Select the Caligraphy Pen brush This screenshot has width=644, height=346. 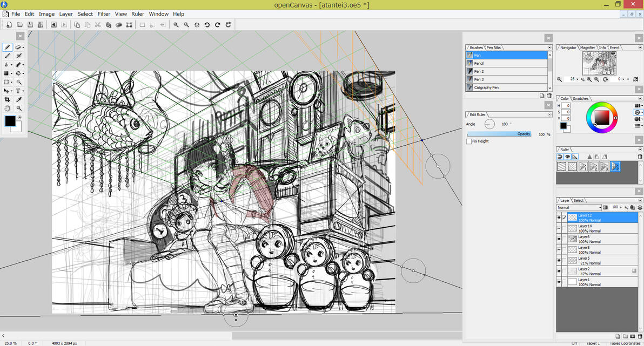coord(486,87)
